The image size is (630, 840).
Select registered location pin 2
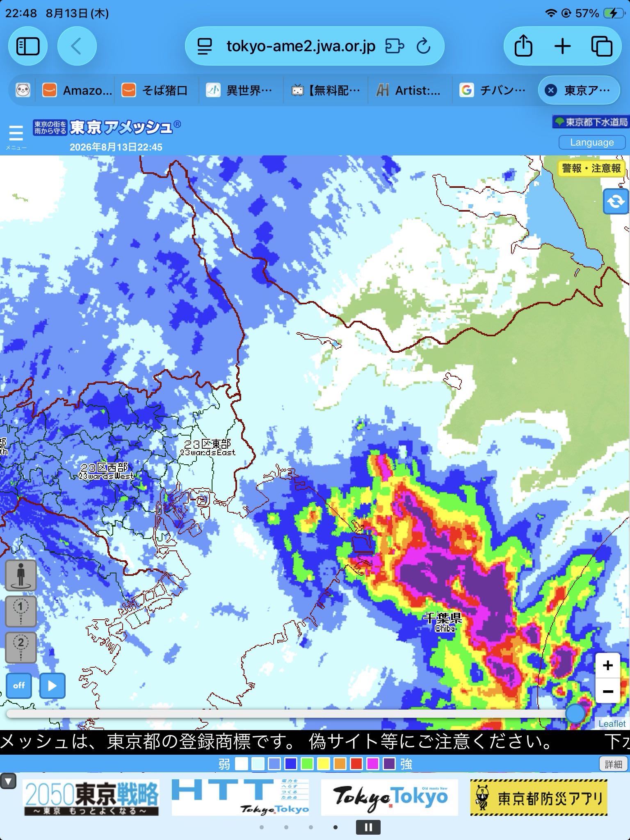click(21, 647)
